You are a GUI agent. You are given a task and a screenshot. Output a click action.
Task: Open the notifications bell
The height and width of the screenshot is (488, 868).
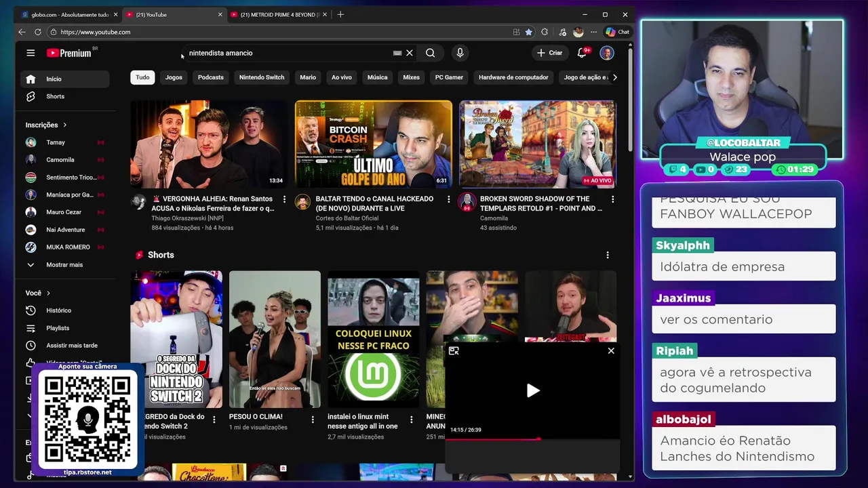click(x=582, y=53)
